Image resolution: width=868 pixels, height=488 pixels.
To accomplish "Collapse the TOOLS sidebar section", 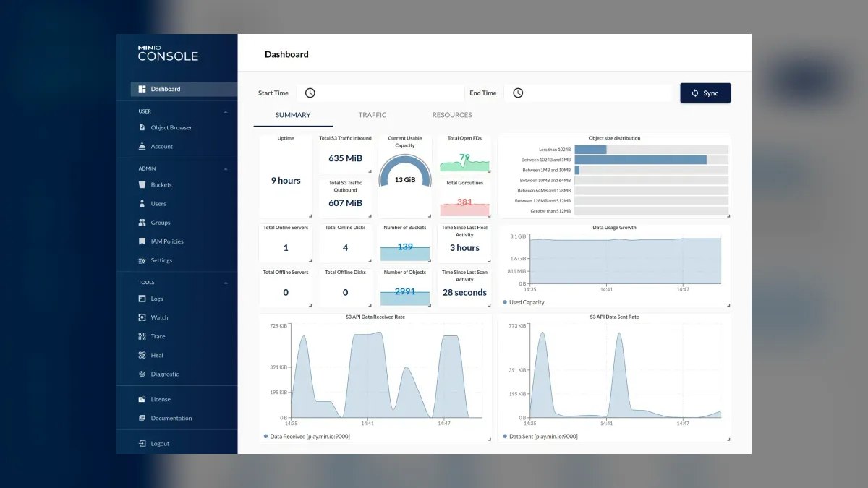I will (x=226, y=283).
